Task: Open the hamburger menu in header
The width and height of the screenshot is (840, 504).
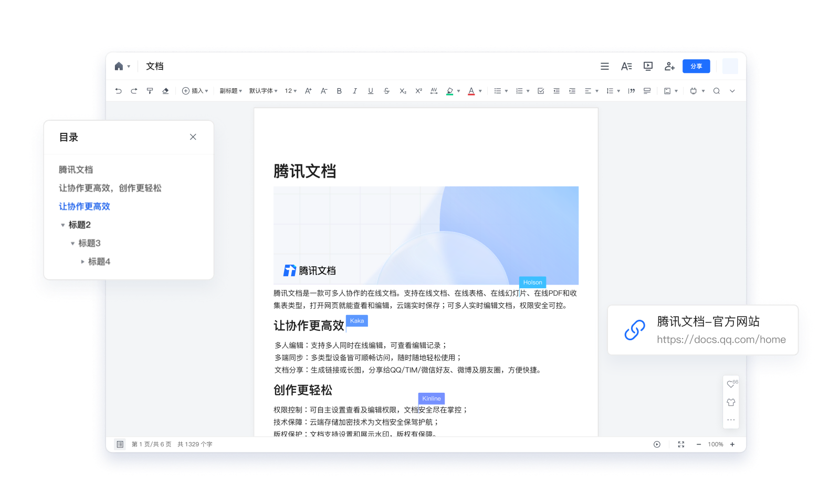Action: point(605,66)
